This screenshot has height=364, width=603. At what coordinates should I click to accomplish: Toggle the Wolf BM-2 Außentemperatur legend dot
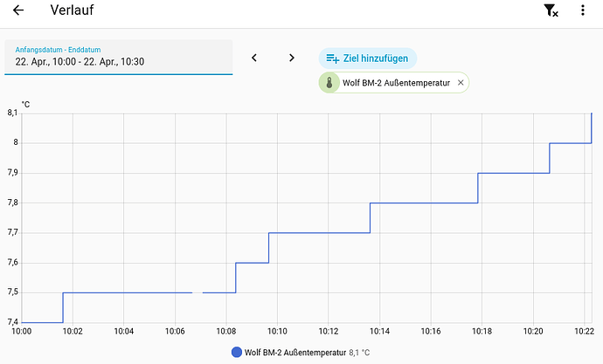coord(237,352)
